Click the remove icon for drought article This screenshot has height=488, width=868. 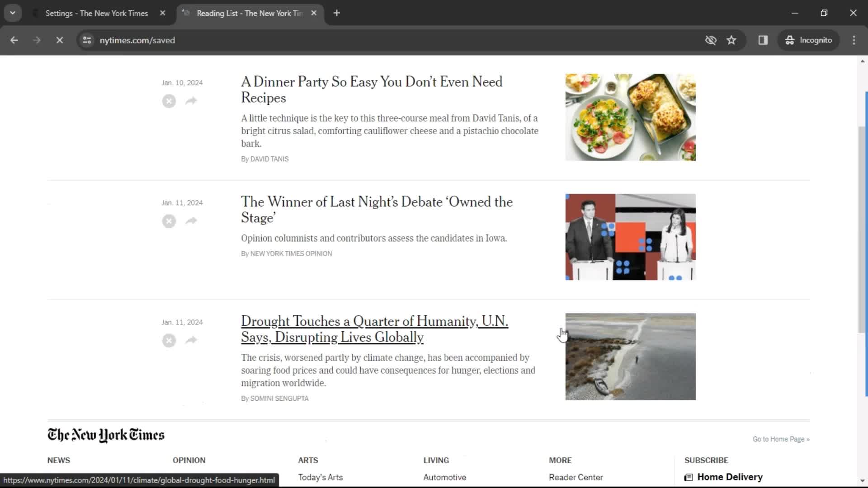(x=169, y=340)
